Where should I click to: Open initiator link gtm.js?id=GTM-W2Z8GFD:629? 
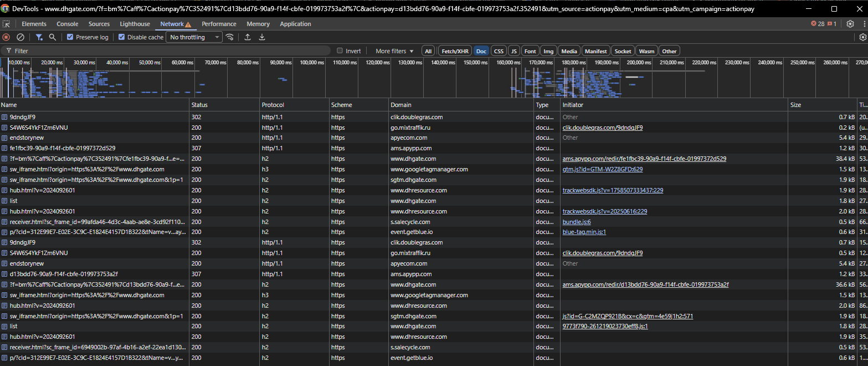603,169
